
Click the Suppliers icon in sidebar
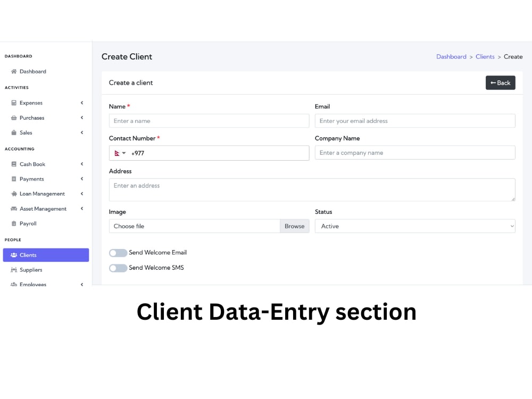14,270
